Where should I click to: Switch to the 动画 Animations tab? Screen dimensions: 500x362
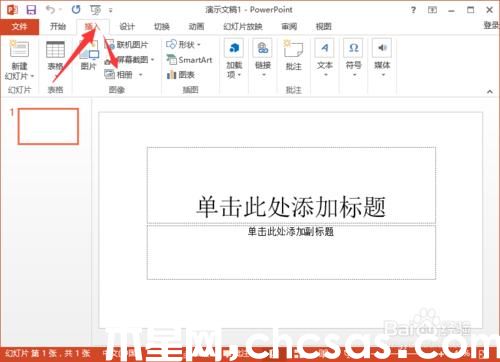(196, 27)
